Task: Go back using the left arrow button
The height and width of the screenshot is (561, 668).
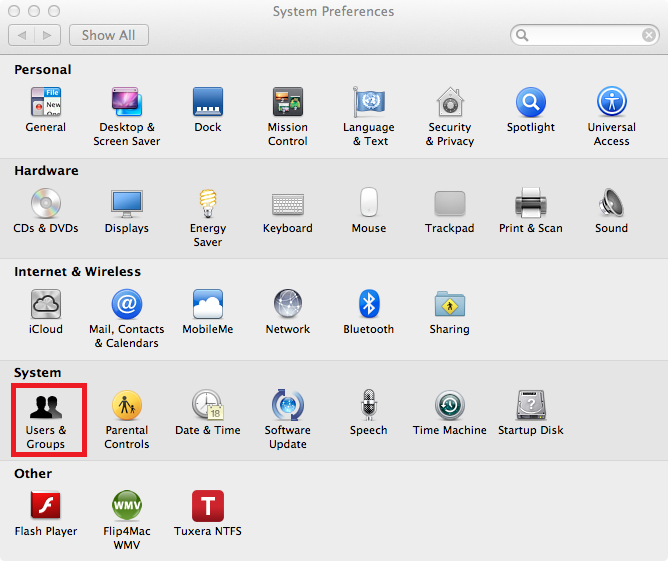Action: pos(22,35)
